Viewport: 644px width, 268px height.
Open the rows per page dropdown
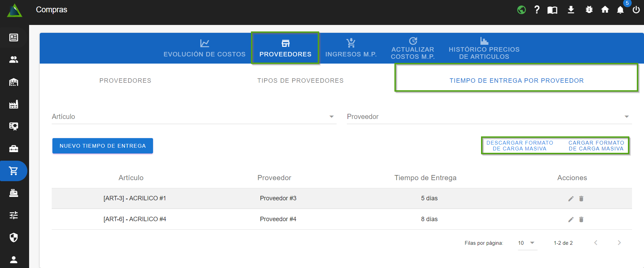click(x=527, y=243)
